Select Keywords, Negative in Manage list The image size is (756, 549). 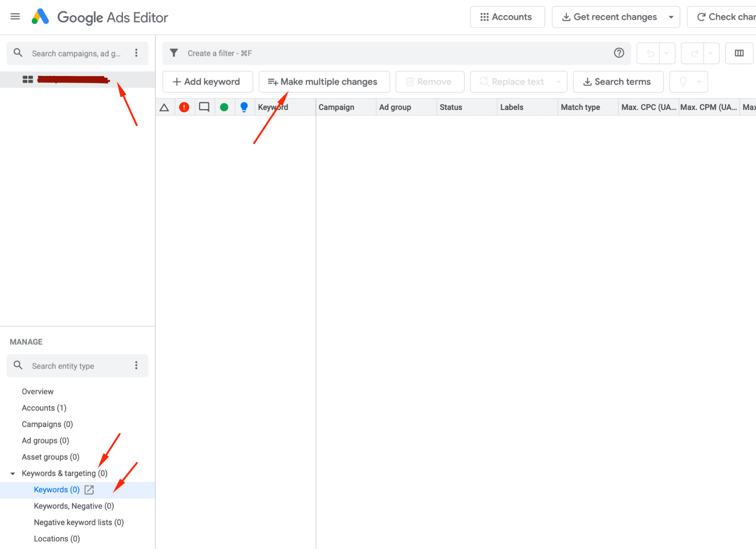tap(74, 506)
